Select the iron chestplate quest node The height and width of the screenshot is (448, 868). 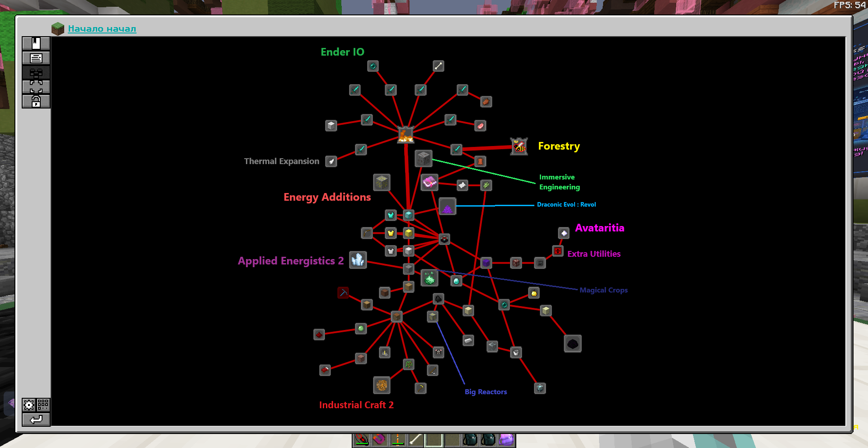point(391,251)
